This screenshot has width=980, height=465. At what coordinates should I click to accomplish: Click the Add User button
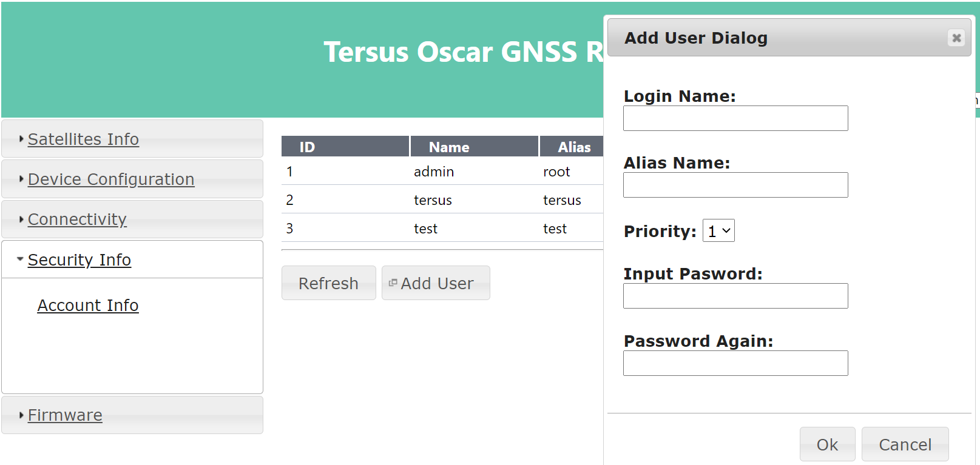[436, 283]
